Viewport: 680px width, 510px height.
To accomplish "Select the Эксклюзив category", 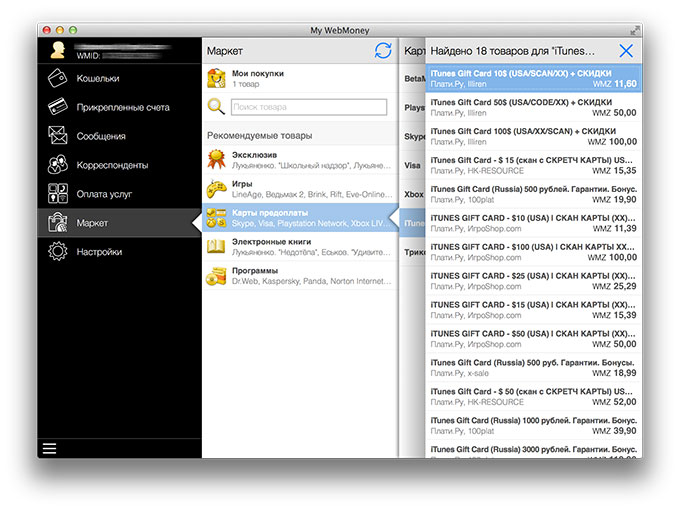I will pos(300,160).
